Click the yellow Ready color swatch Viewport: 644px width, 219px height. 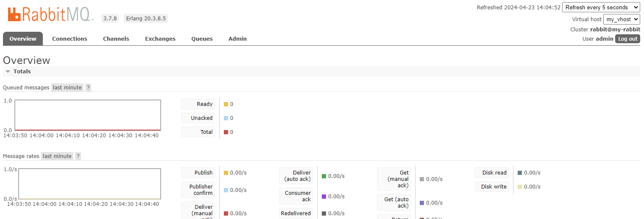(x=226, y=104)
